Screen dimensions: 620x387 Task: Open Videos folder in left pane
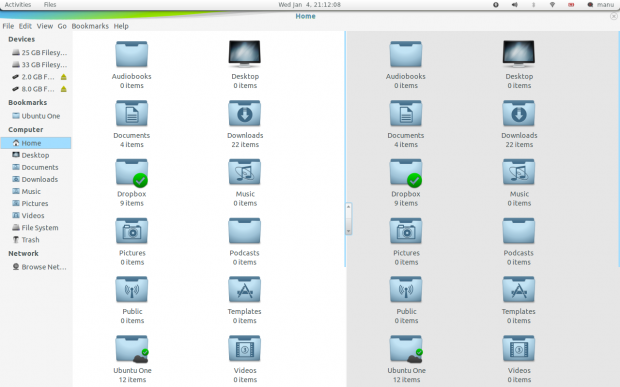click(x=245, y=349)
